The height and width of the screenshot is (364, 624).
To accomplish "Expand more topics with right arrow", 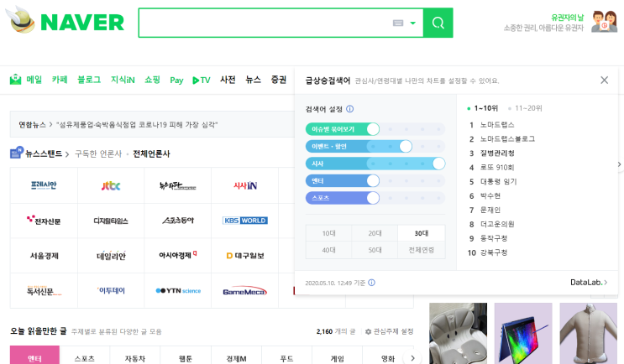I will (412, 357).
